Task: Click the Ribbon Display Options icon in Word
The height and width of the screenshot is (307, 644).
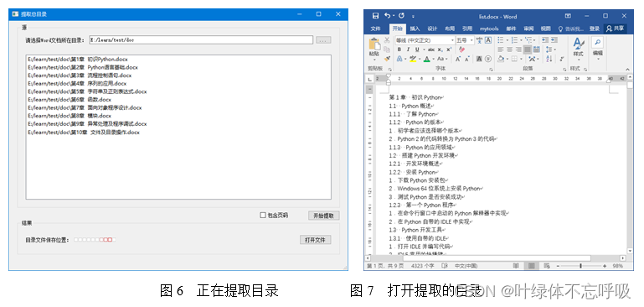Action: pyautogui.click(x=568, y=16)
